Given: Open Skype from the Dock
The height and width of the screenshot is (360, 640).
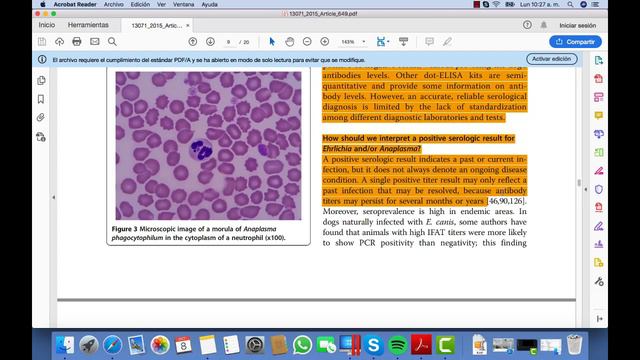Looking at the screenshot, I should coord(373,345).
